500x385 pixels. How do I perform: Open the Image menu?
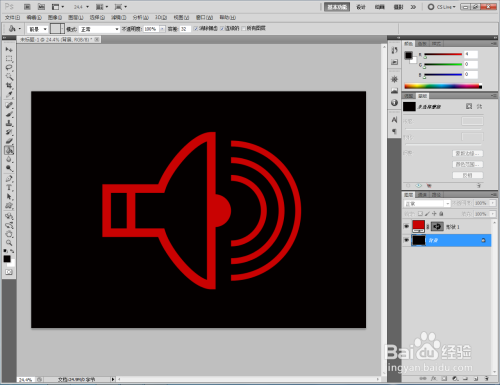click(x=54, y=17)
